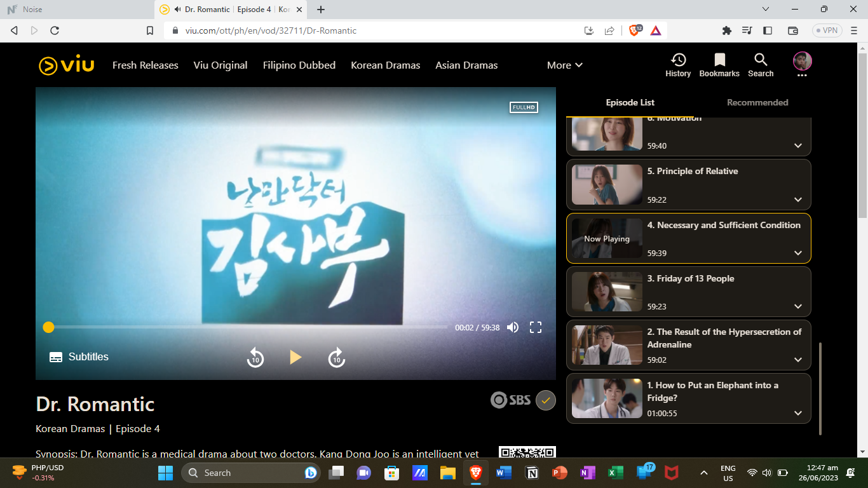Click the episode list scrollbar
This screenshot has width=868, height=488.
pos(820,388)
